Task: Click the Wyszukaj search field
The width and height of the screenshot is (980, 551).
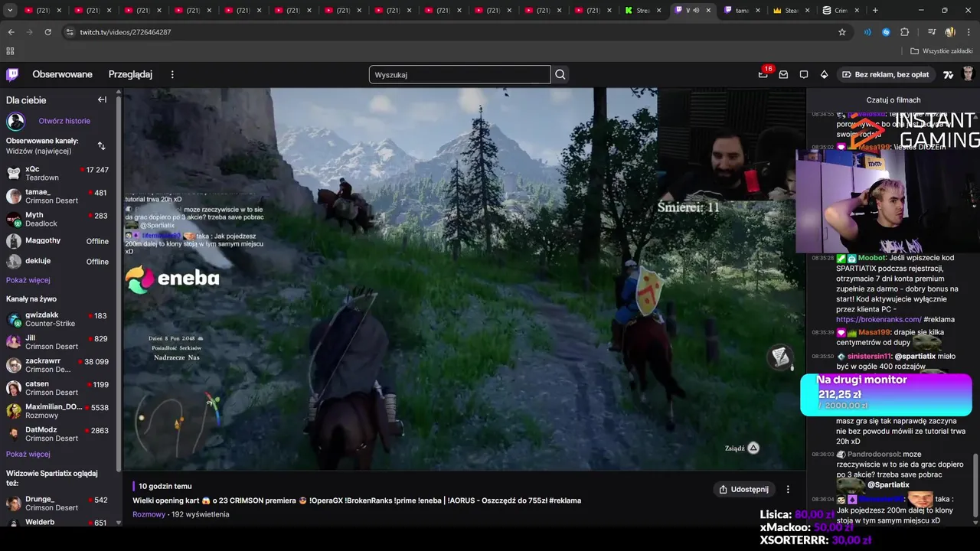Action: [x=459, y=74]
